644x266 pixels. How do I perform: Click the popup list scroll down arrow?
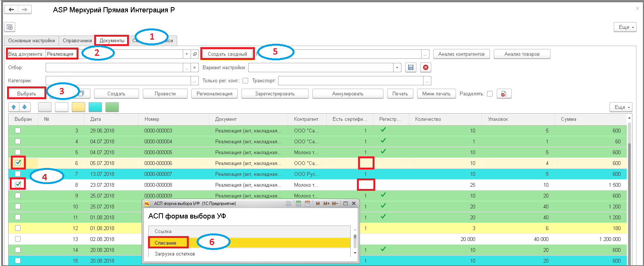355,253
